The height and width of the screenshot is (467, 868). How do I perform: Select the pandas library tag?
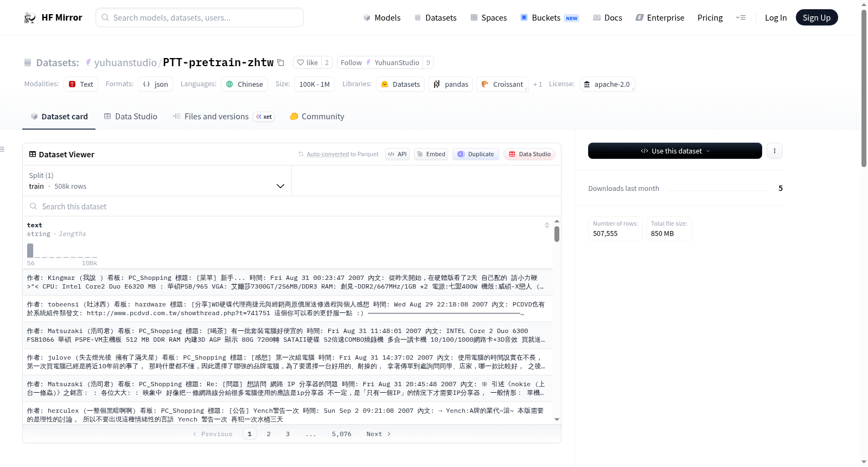pos(451,84)
